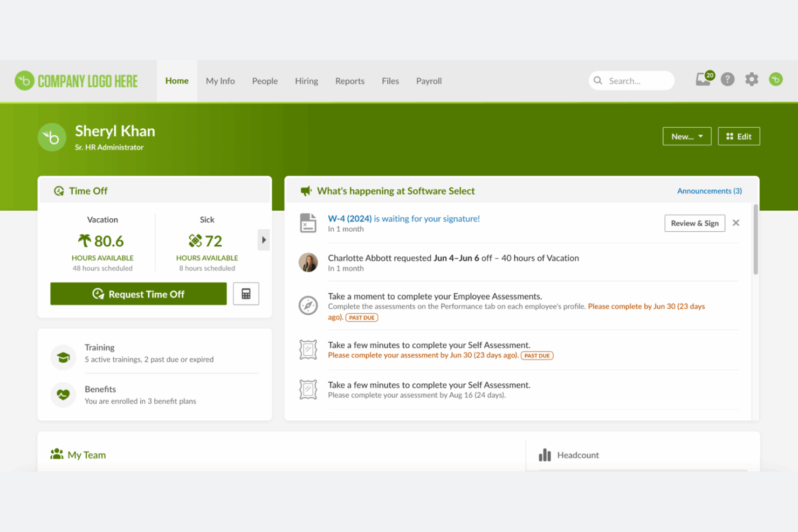798x532 pixels.
Task: Click the megaphone icon in What's happening panel
Action: [x=306, y=190]
